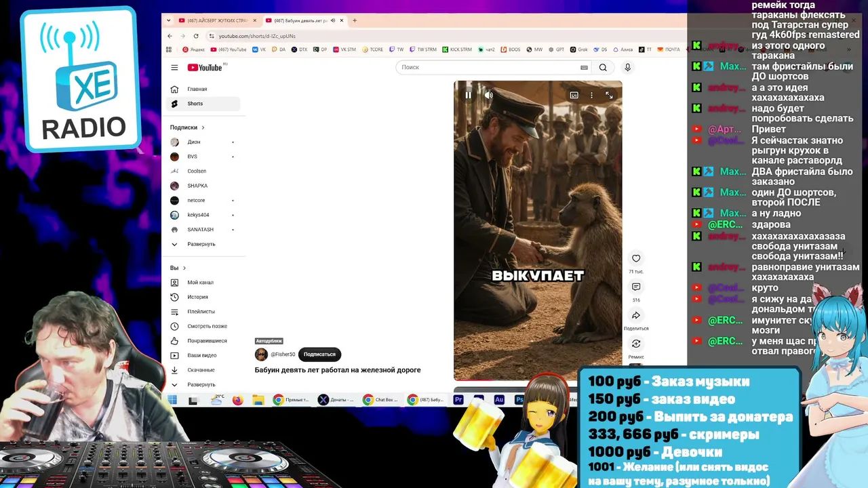Mute the Бабуин tab via speaker icon

pos(332,20)
